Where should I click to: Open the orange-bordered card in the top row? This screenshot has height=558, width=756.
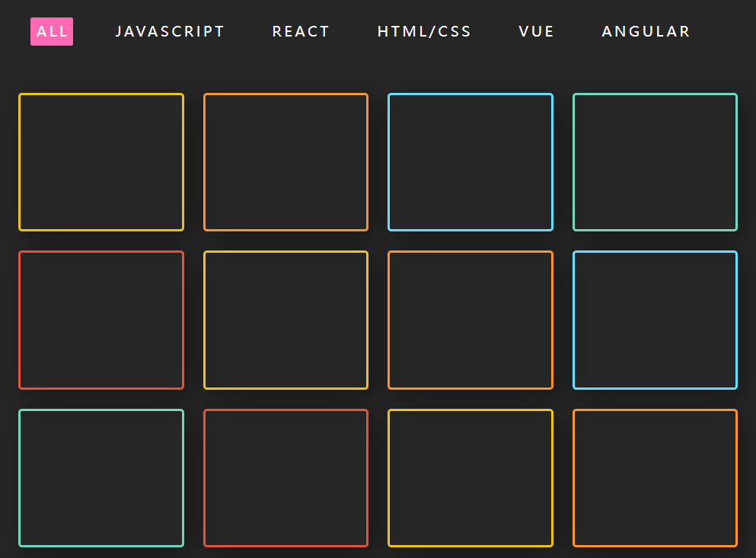coord(285,161)
